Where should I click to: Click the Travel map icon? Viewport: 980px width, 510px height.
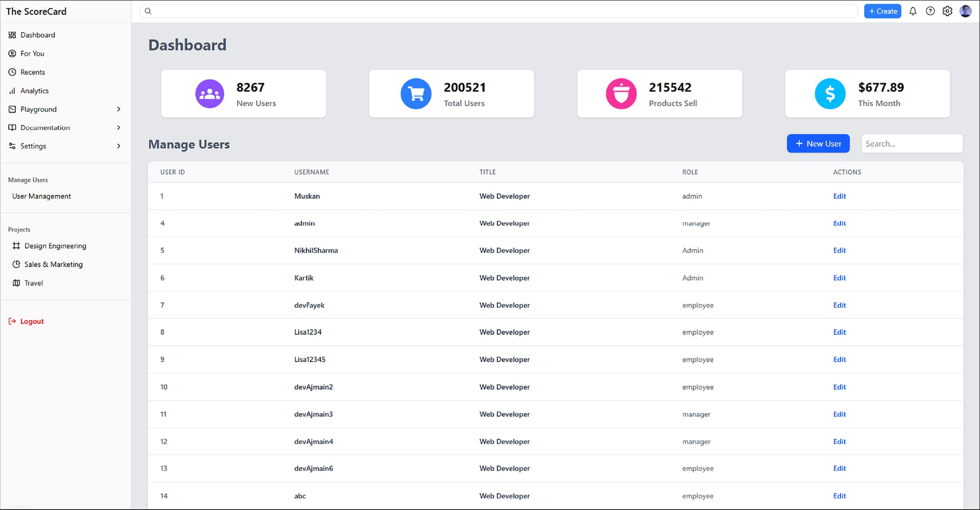coord(16,283)
